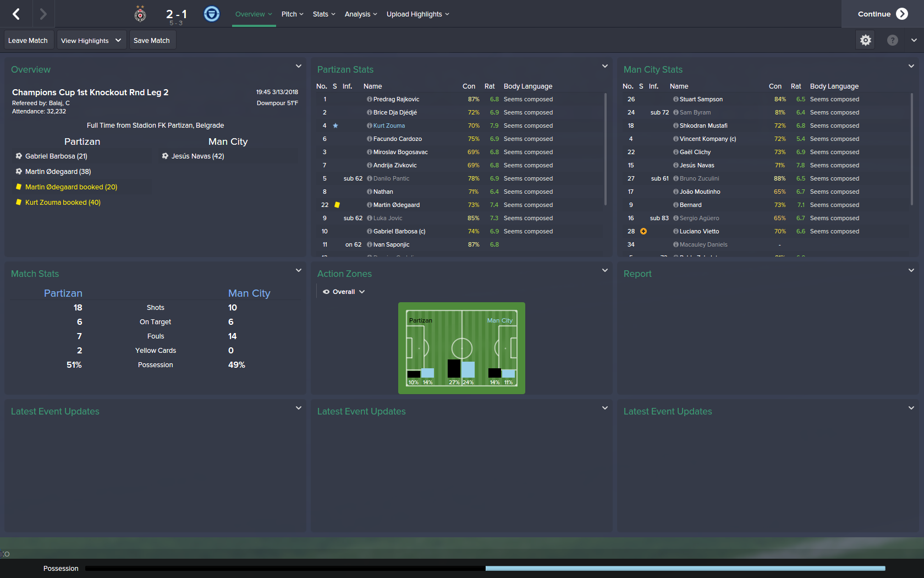Screen dimensions: 924x578
Task: Sort Partizan stats by Rat column
Action: pyautogui.click(x=490, y=86)
